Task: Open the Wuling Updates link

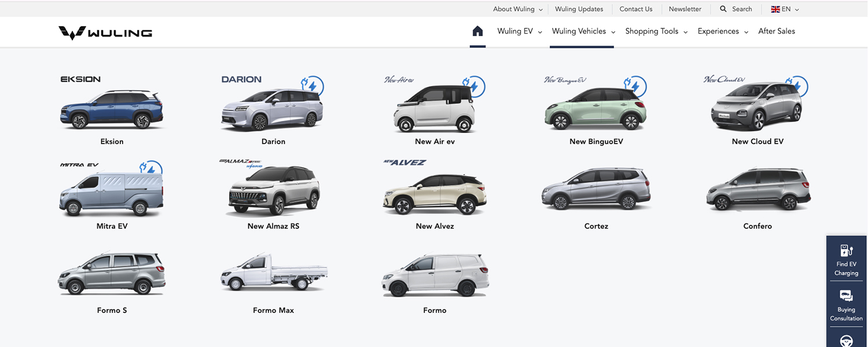Action: (x=579, y=9)
